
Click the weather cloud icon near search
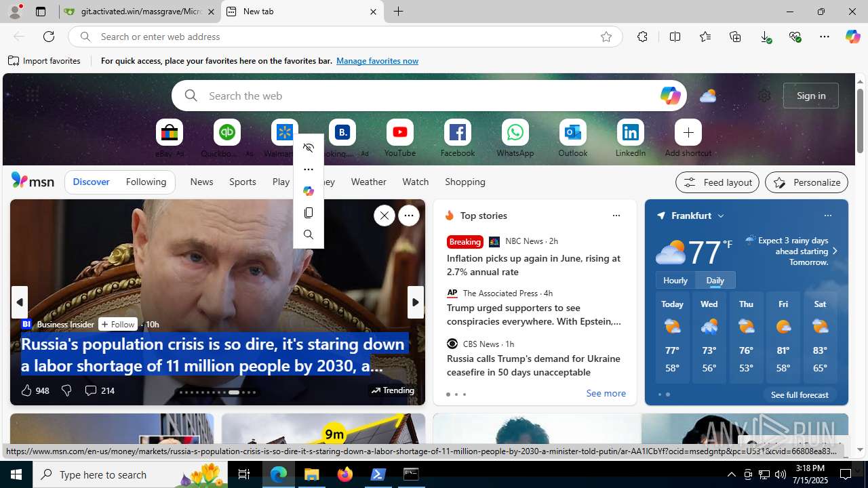[708, 96]
